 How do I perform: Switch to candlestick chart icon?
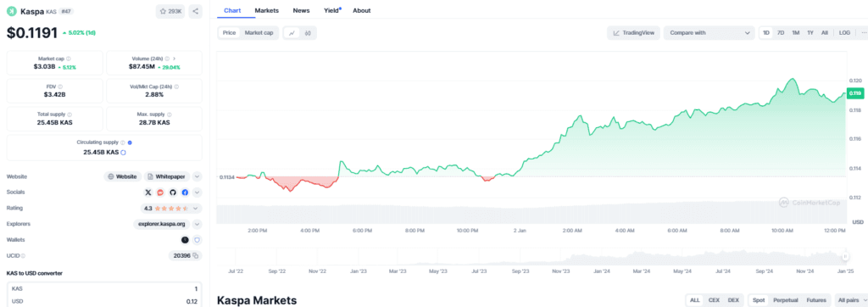point(308,33)
